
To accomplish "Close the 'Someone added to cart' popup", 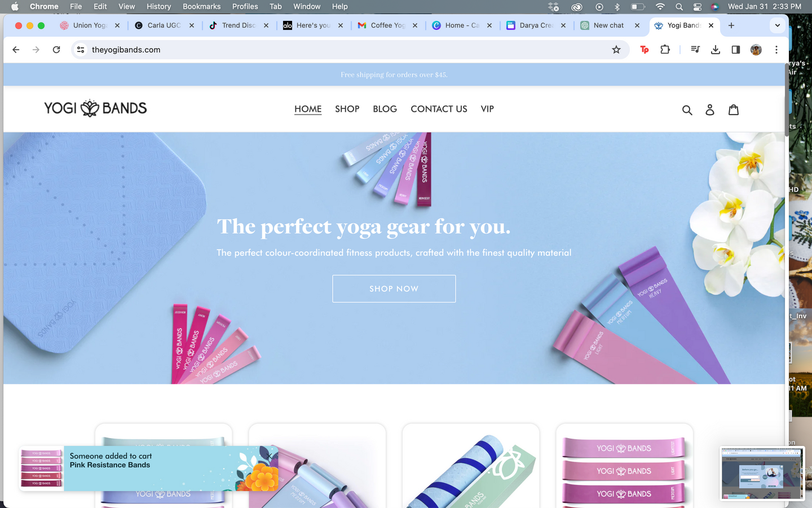I will 270,455.
